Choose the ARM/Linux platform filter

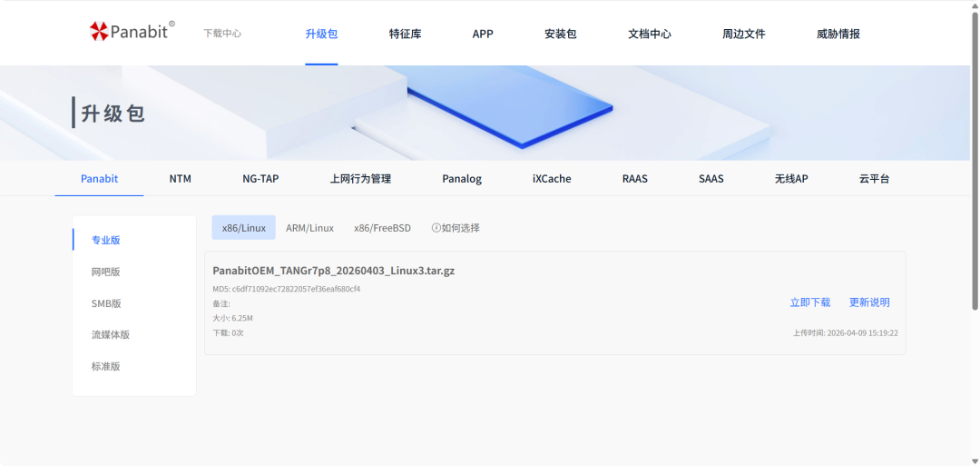[310, 228]
